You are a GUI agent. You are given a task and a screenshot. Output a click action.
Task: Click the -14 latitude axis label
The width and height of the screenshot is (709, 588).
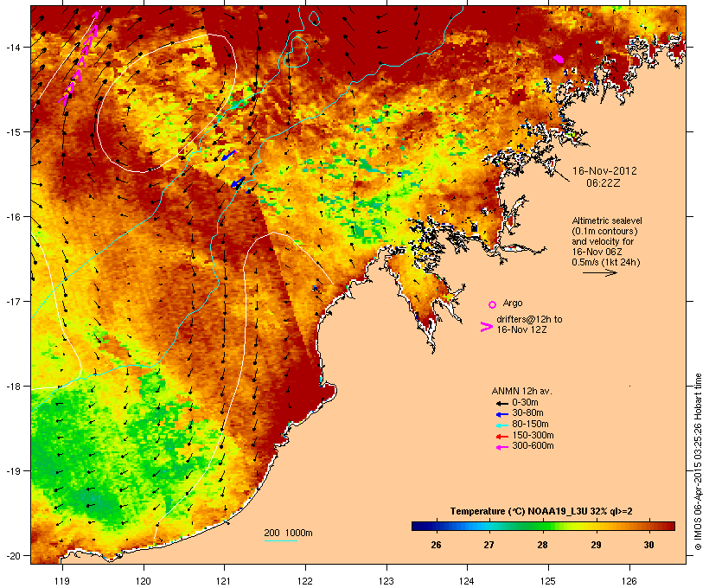12,47
